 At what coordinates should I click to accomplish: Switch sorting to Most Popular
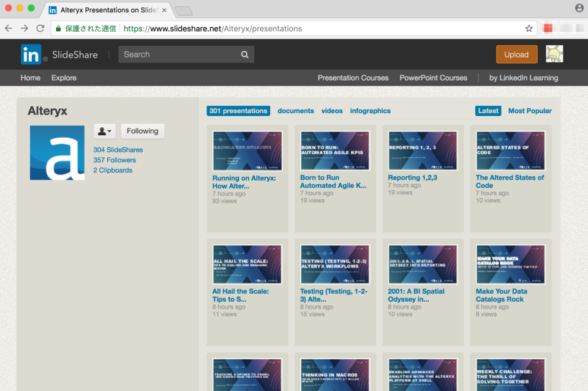tap(529, 111)
